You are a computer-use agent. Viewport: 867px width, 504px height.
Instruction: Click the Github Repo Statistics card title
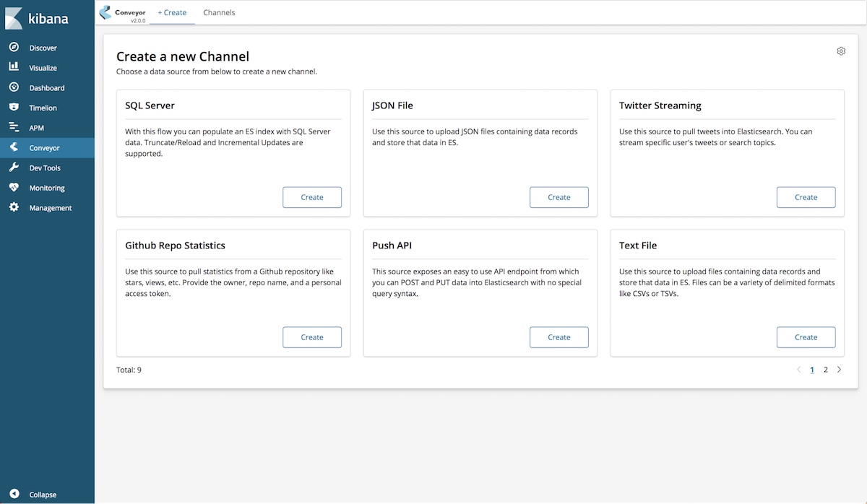click(175, 246)
